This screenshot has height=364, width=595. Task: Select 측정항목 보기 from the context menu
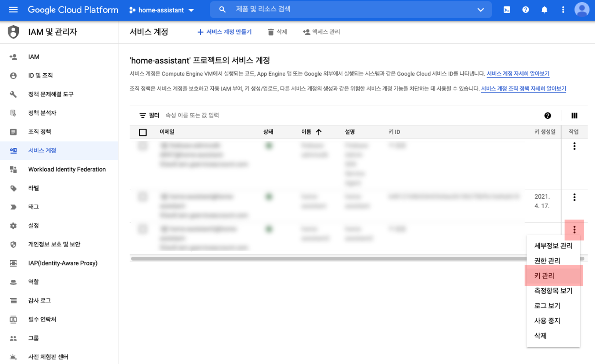coord(553,291)
